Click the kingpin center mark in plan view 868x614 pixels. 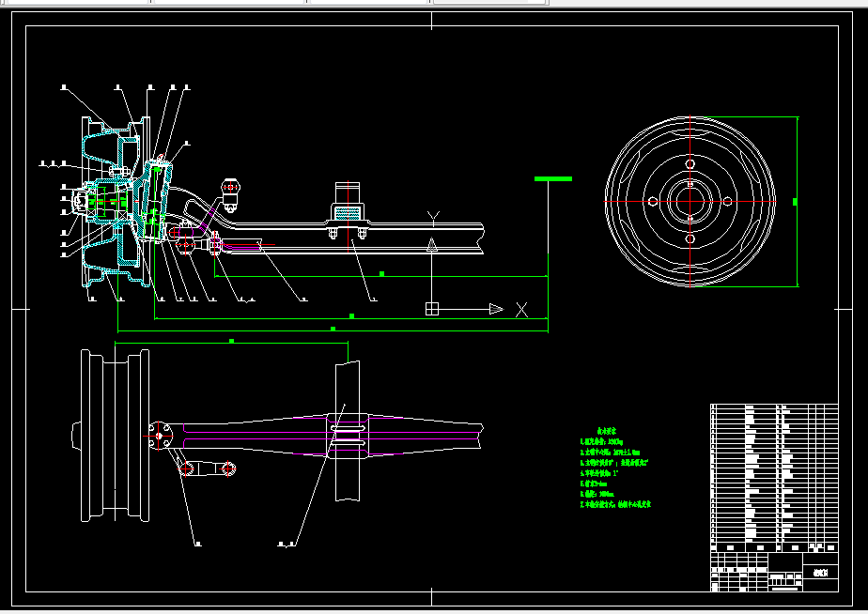[x=159, y=436]
